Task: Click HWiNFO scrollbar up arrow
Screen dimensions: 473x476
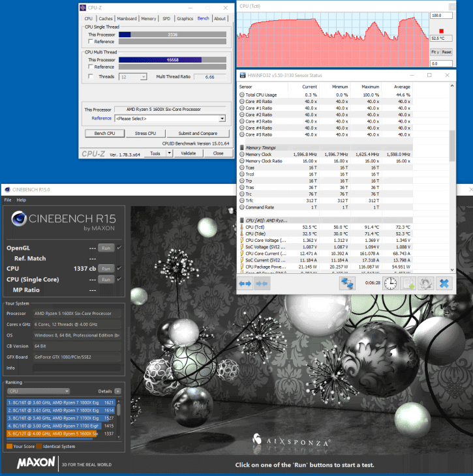Action: pos(452,86)
